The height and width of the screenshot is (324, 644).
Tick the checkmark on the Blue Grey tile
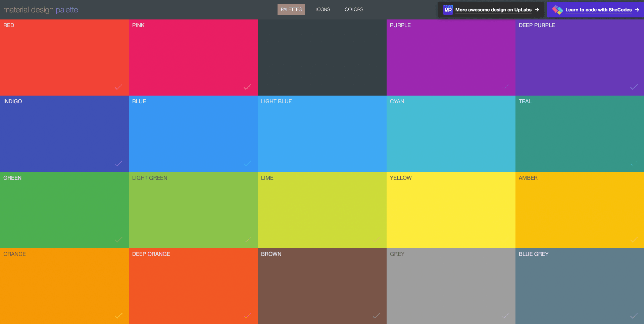pos(634,316)
